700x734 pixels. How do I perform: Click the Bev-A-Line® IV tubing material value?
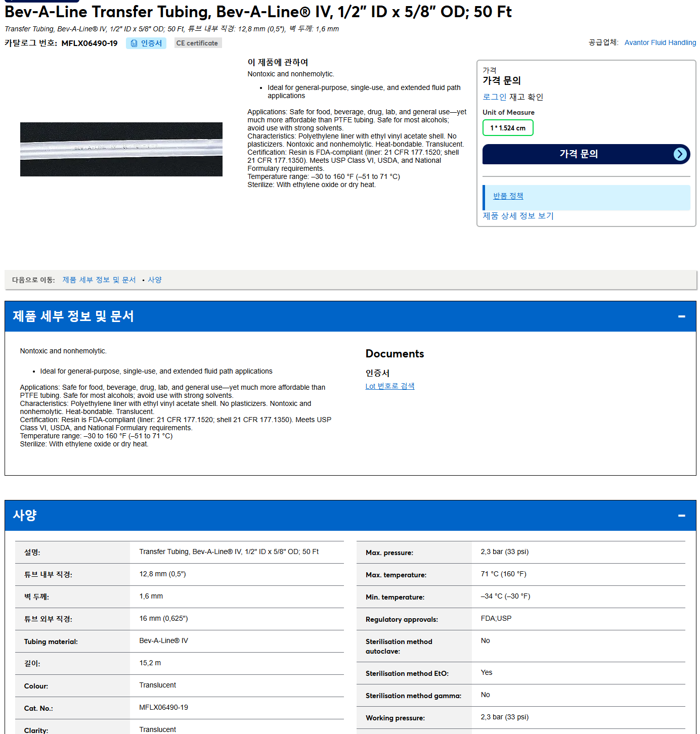coord(163,641)
